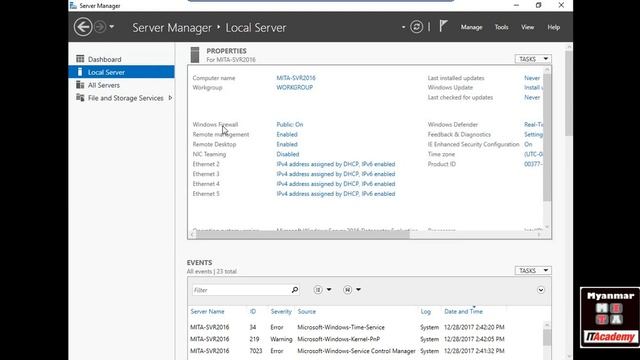
Task: Refresh Server Manager with the refresh icon
Action: pos(416,27)
